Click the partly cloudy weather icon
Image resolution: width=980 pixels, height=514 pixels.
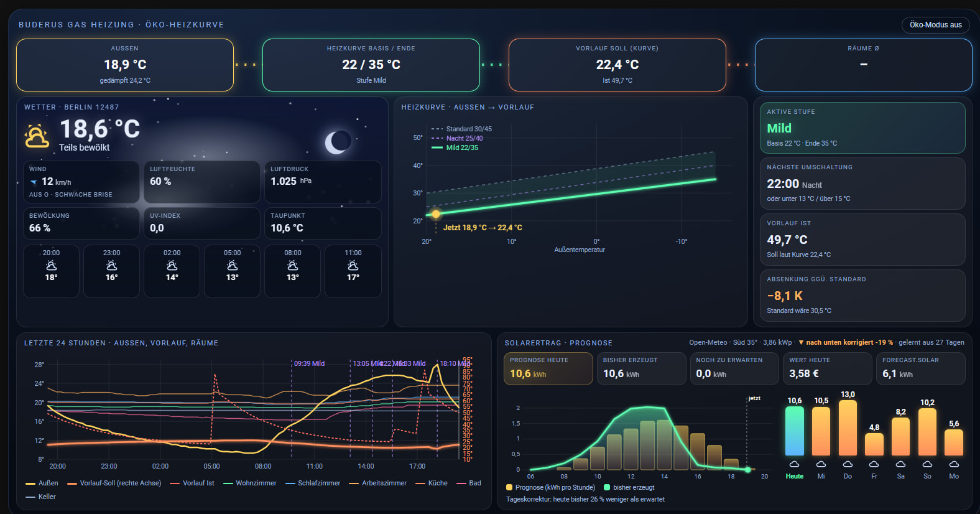(x=37, y=136)
